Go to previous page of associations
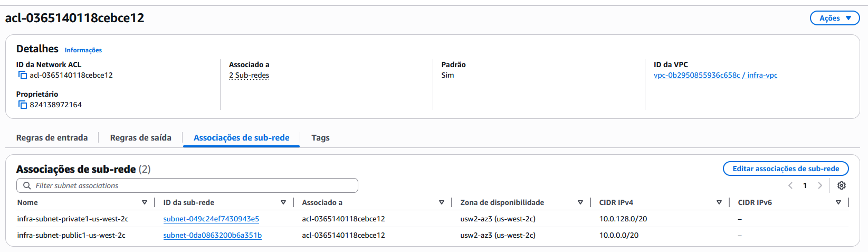Screen dimensions: 868x252 790,185
